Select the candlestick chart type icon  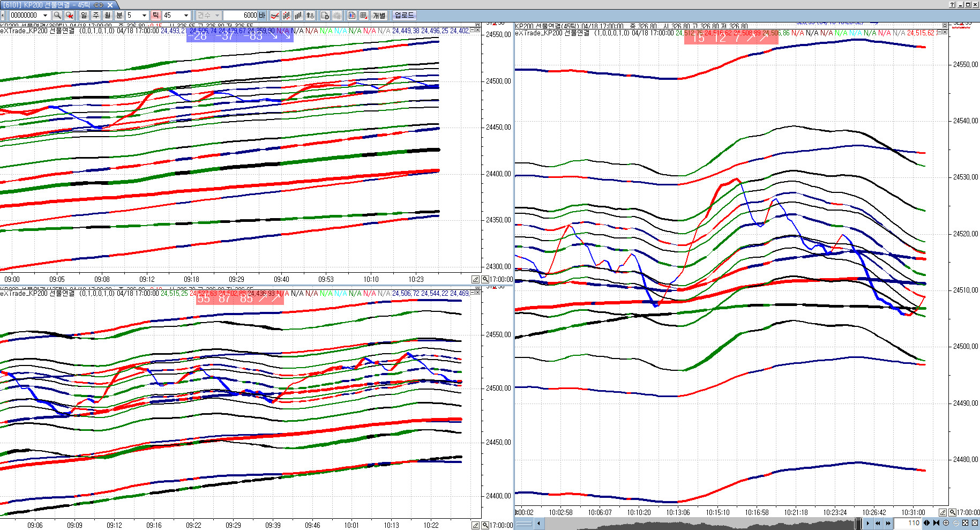[x=286, y=16]
